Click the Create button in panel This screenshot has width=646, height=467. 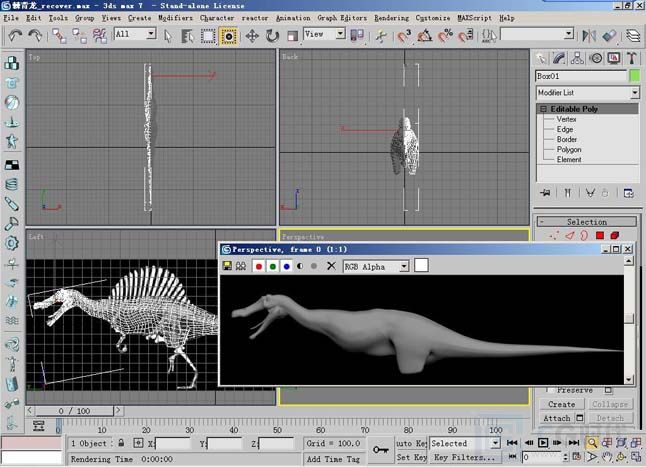click(x=562, y=404)
